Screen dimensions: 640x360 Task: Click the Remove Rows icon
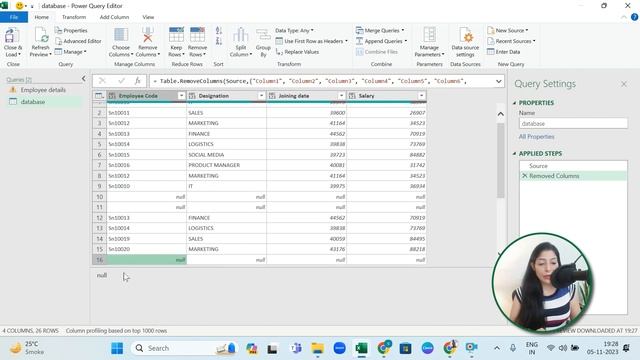pyautogui.click(x=197, y=35)
